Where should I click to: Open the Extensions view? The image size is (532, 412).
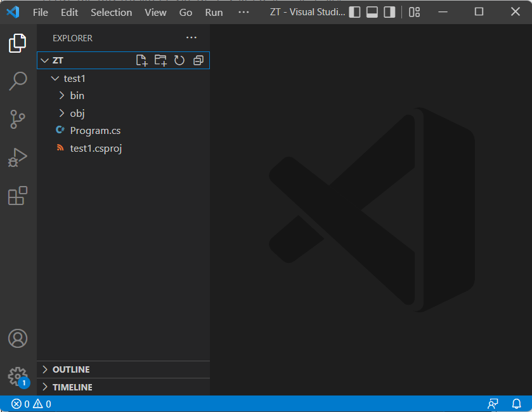click(18, 196)
